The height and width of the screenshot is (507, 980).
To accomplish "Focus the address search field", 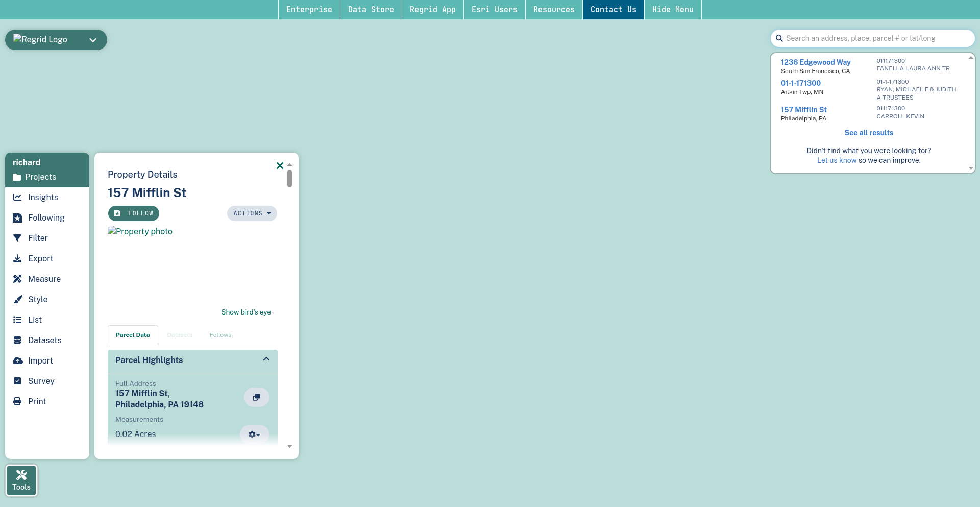I will point(875,38).
